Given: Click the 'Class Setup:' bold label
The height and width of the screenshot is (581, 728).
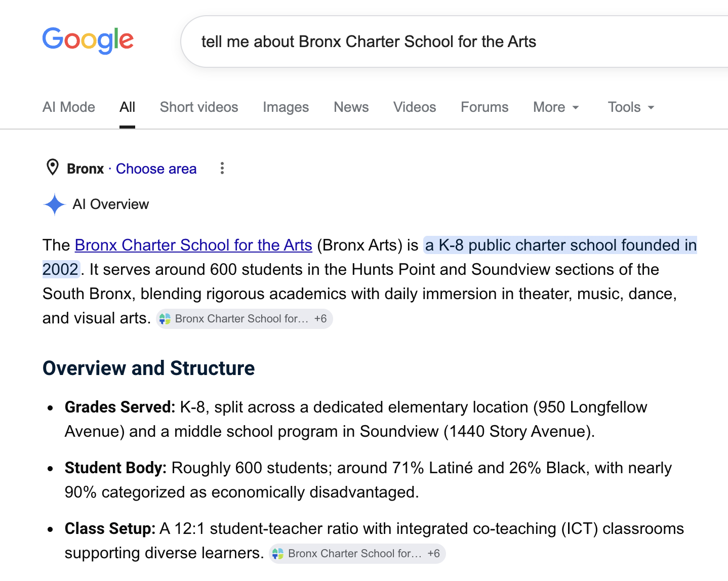Looking at the screenshot, I should pyautogui.click(x=110, y=529).
